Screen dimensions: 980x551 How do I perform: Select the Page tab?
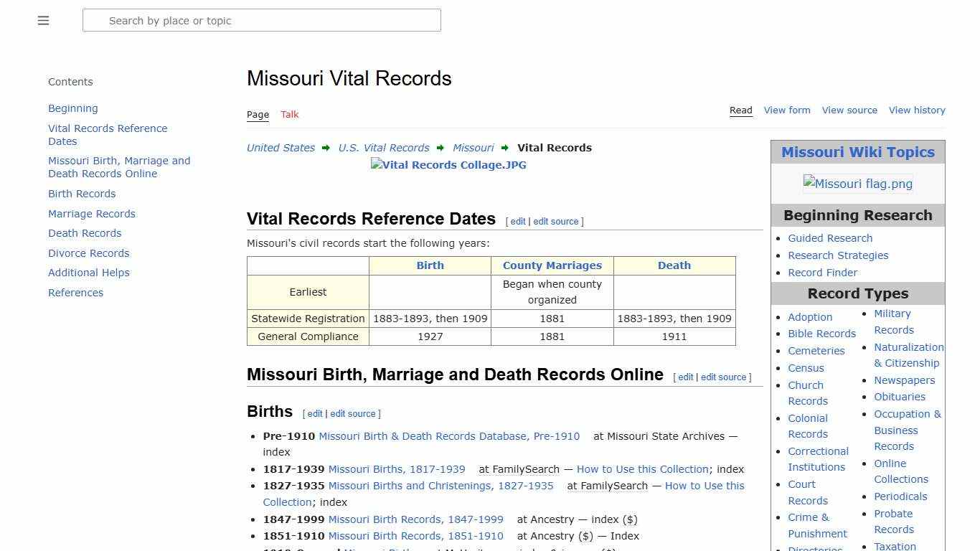[x=258, y=114]
